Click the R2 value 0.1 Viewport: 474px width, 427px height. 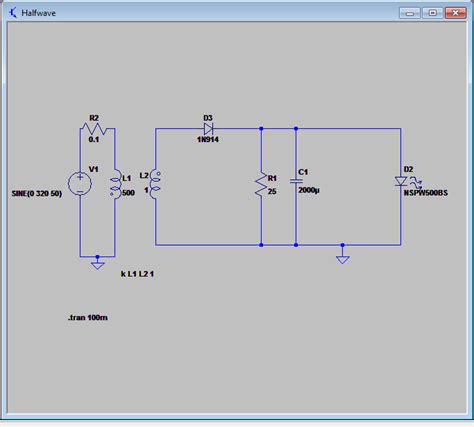coord(94,139)
